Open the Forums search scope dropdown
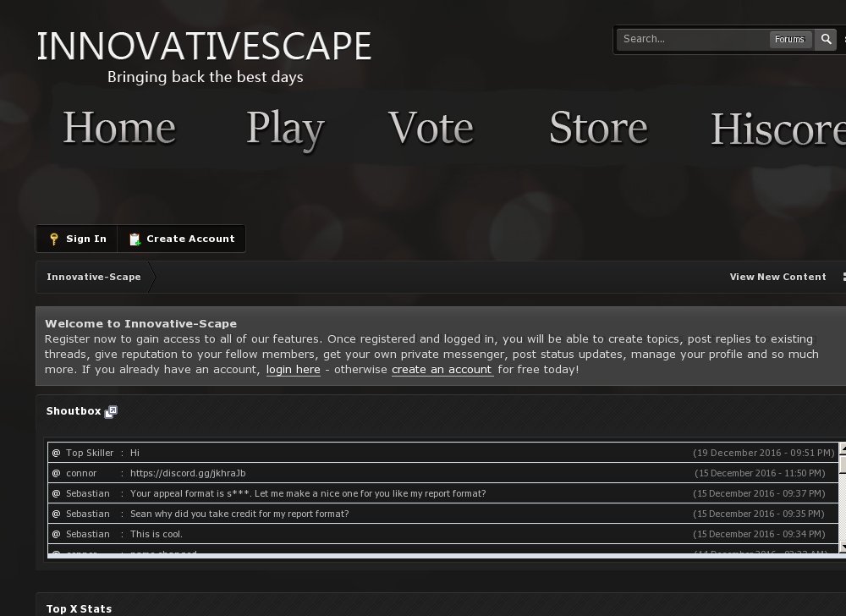 tap(789, 39)
